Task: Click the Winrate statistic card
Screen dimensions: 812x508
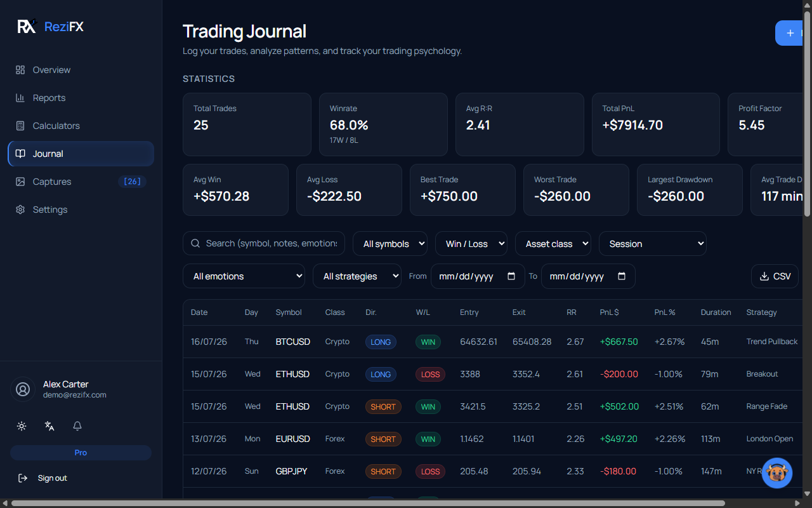Action: click(x=383, y=124)
